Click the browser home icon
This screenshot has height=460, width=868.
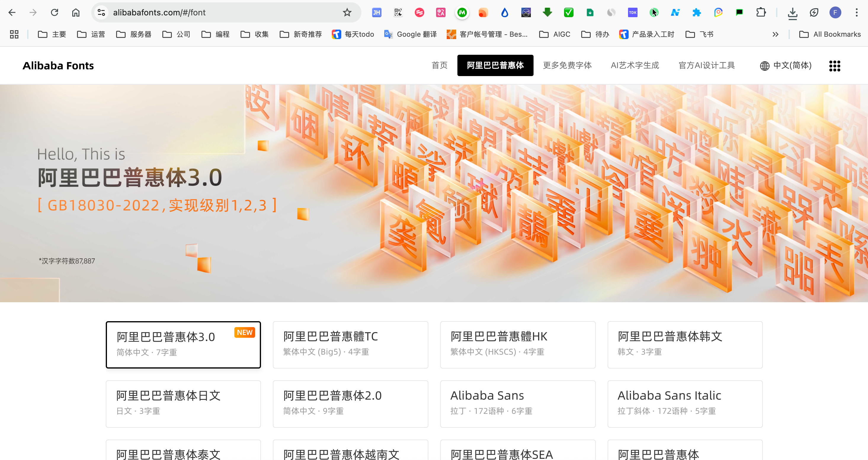76,12
